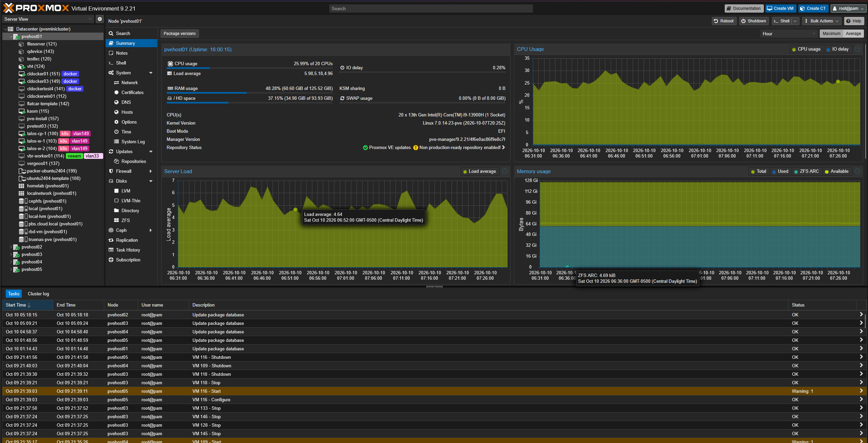This screenshot has width=868, height=443.
Task: Open the Server View selector dropdown
Action: tap(48, 19)
